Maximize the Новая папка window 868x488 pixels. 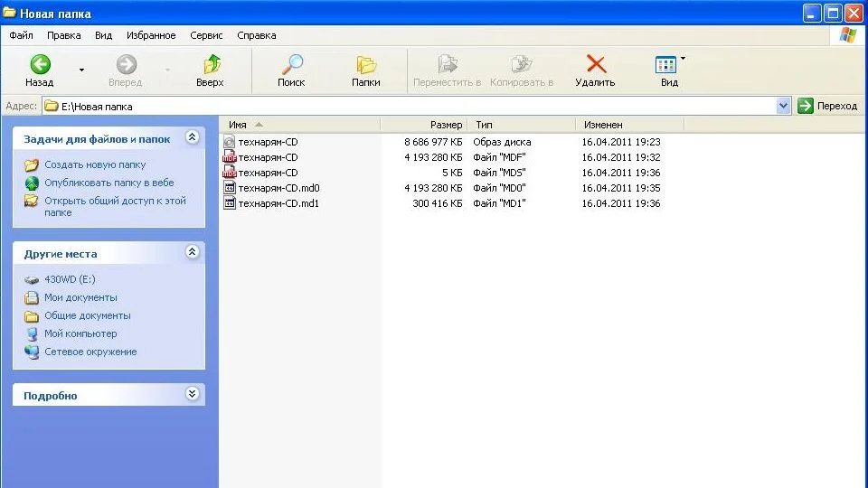[833, 13]
